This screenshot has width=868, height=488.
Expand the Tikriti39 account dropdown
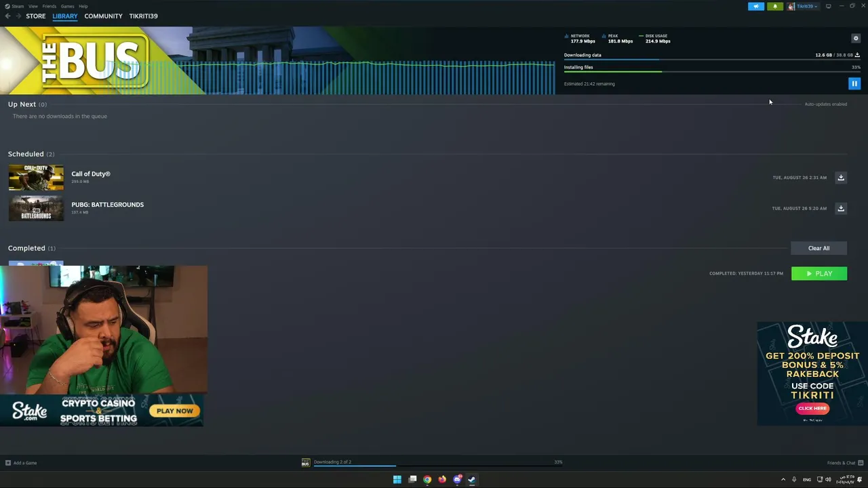803,6
